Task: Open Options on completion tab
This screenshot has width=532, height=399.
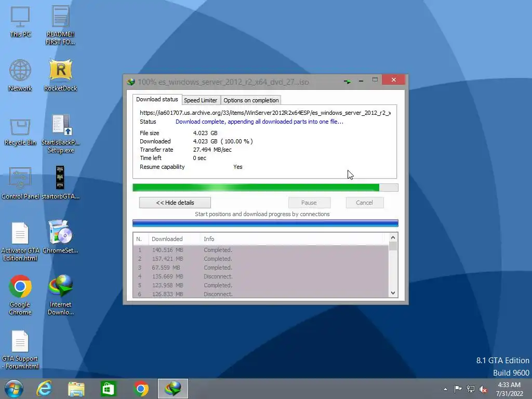Action: [x=251, y=100]
